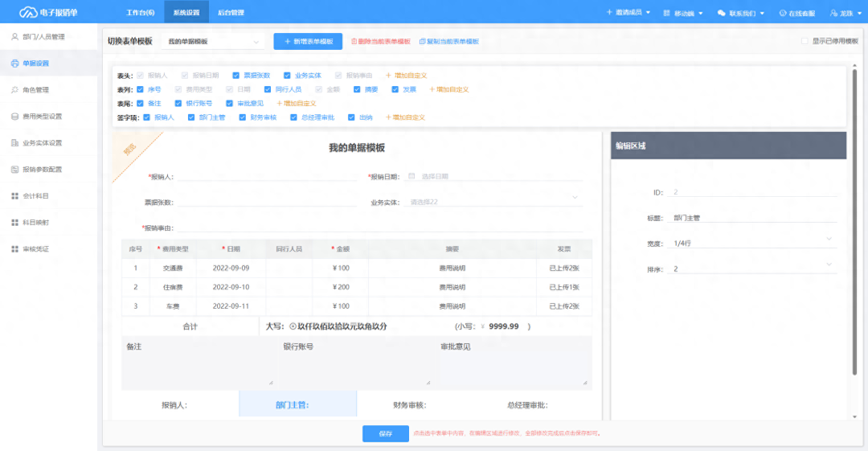Expand the 邀请成员 dropdown arrow
Screen dimensions: 868x451
(649, 13)
